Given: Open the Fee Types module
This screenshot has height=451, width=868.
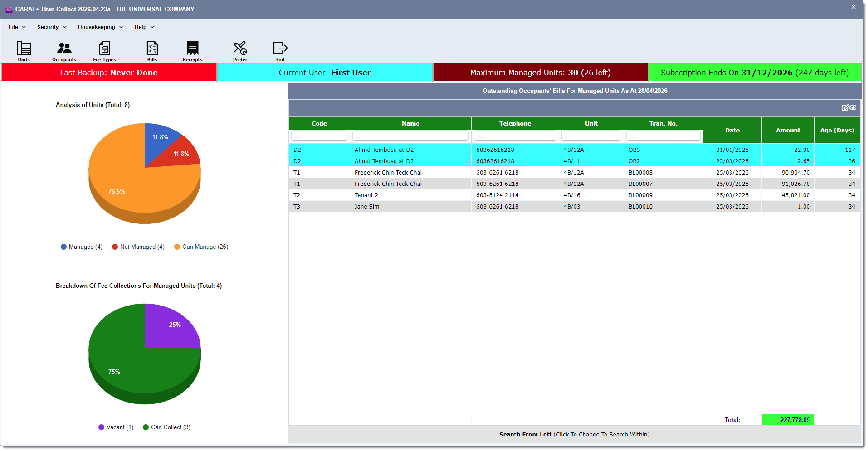Looking at the screenshot, I should [x=104, y=51].
